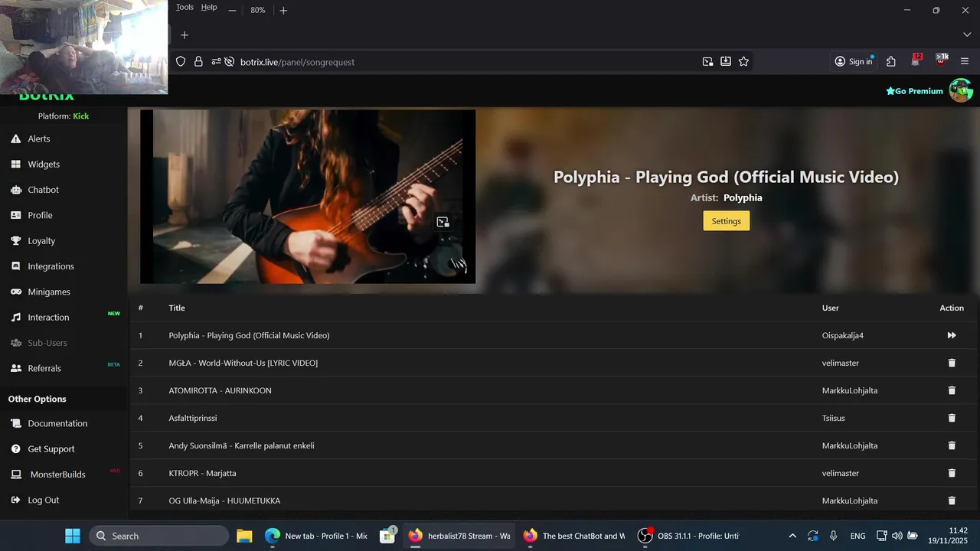Click the Sign in button in Firefox toolbar

[854, 61]
